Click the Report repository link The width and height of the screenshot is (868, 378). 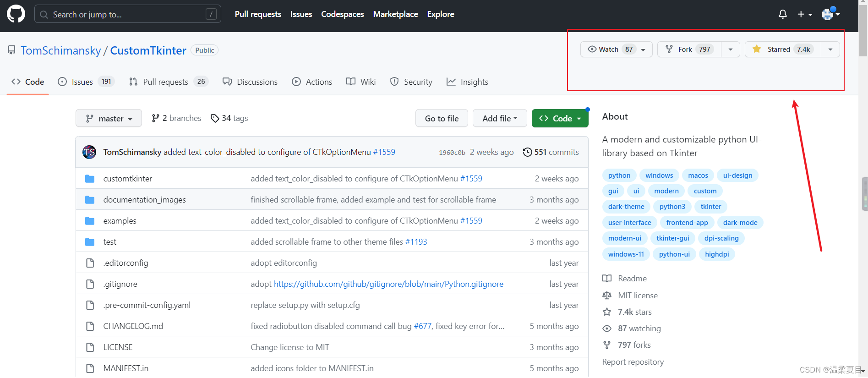point(633,362)
